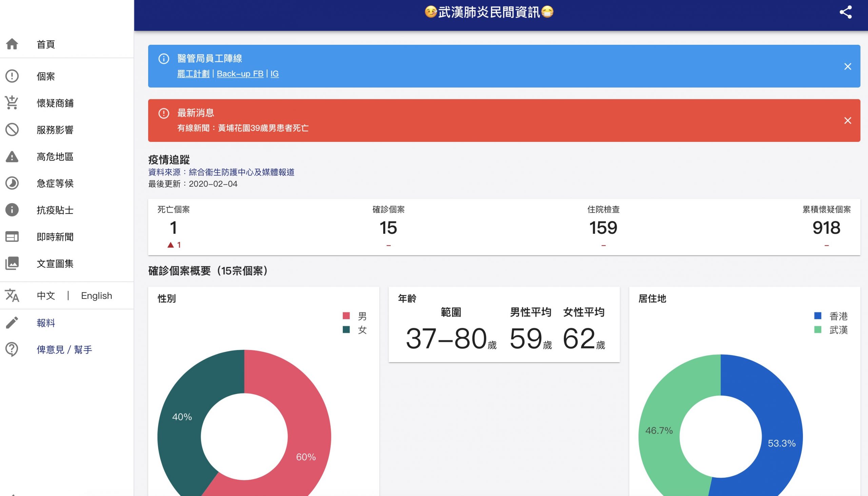Click the news panel icon for 即時新聞
This screenshot has height=496, width=868.
coord(12,236)
